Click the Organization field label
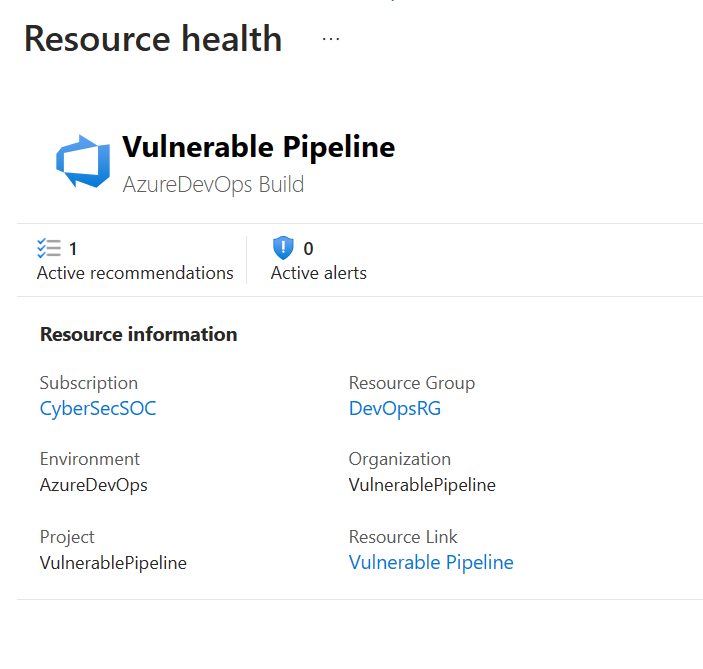Image resolution: width=703 pixels, height=669 pixels. [399, 460]
